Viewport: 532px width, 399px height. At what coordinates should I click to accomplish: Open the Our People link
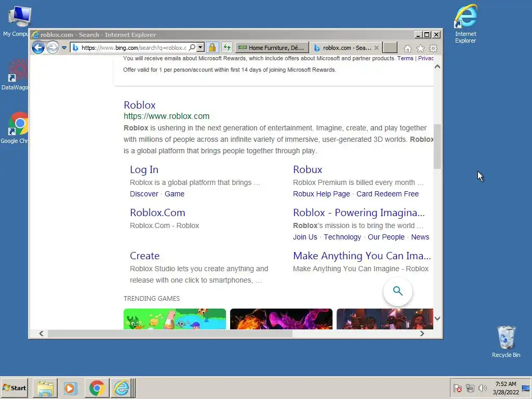pyautogui.click(x=386, y=237)
